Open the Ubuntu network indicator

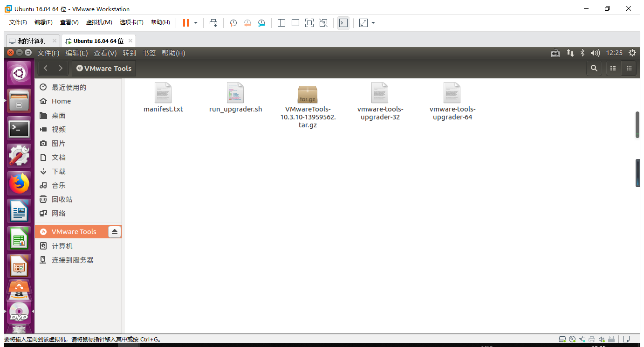(x=570, y=53)
